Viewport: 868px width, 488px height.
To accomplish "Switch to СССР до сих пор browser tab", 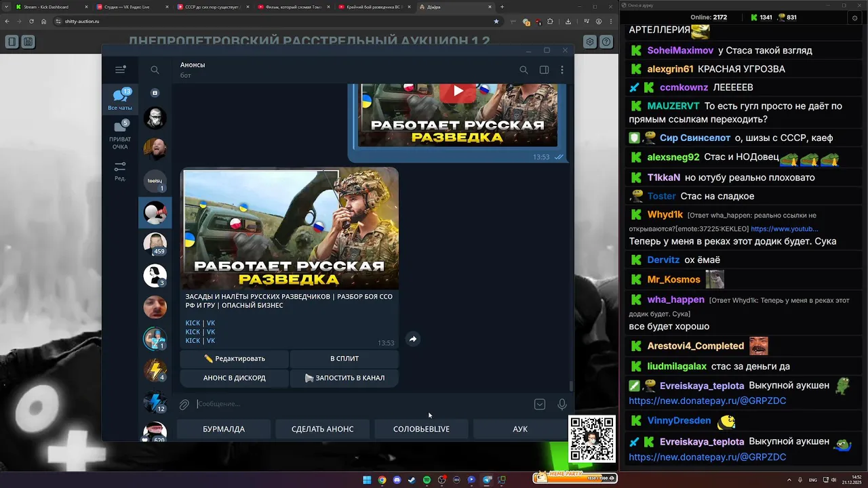I will point(212,7).
